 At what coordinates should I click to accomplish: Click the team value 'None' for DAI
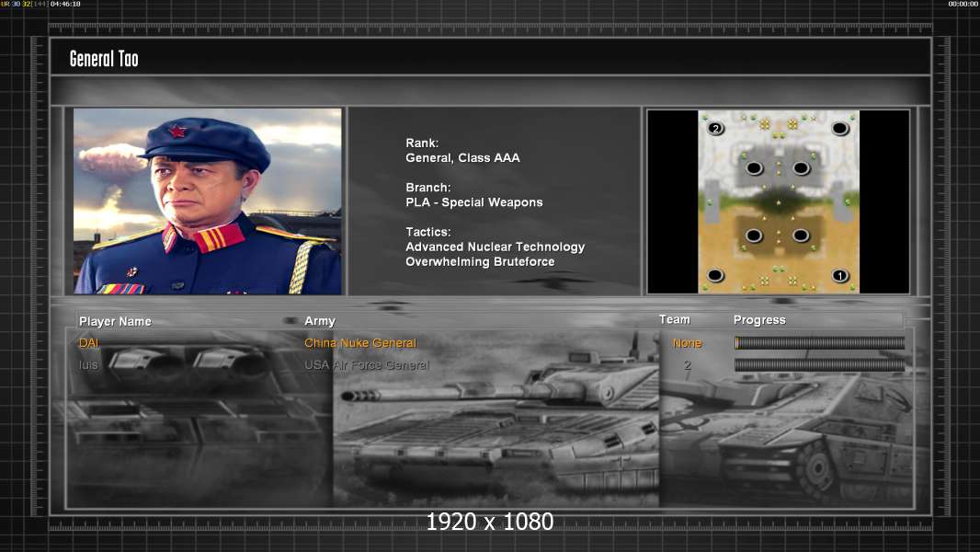coord(687,343)
